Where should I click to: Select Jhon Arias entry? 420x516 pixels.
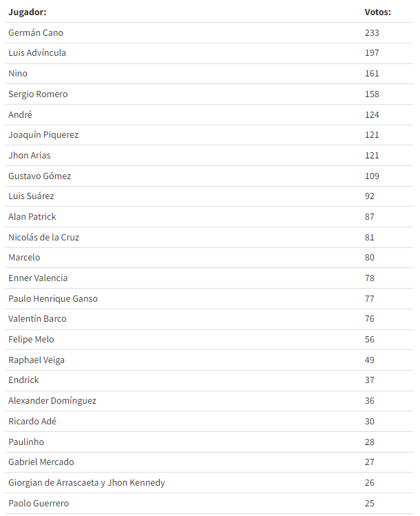(30, 155)
